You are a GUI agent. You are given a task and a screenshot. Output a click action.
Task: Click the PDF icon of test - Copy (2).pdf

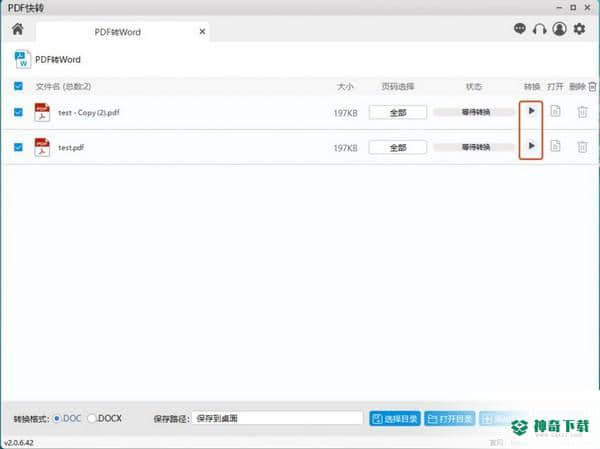[x=42, y=112]
